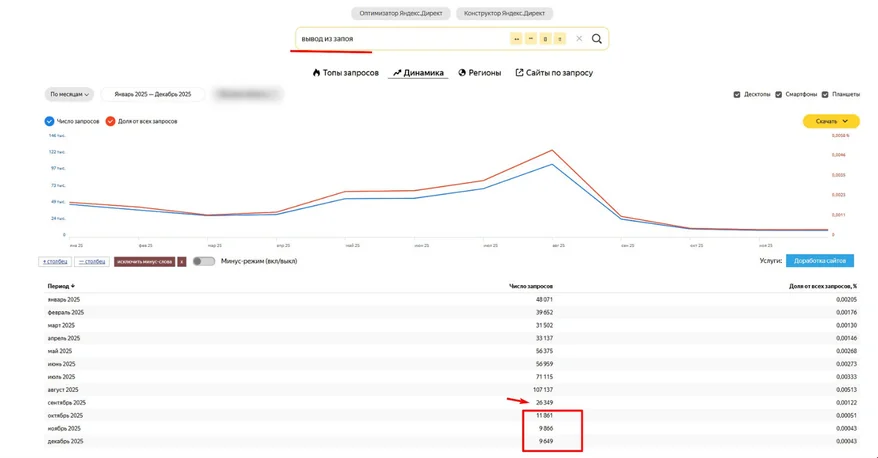The image size is (878, 458).
Task: Click the 'май 2025' row label
Action: [x=60, y=351]
